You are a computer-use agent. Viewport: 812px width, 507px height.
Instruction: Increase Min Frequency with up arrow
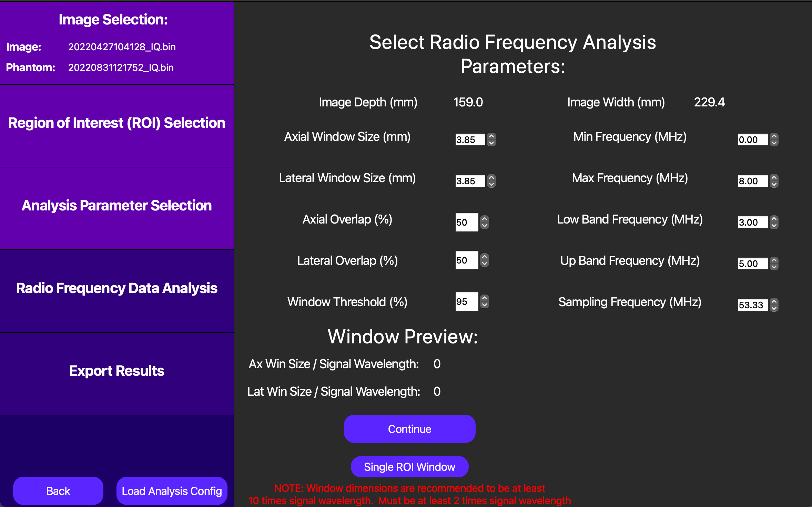pyautogui.click(x=774, y=136)
